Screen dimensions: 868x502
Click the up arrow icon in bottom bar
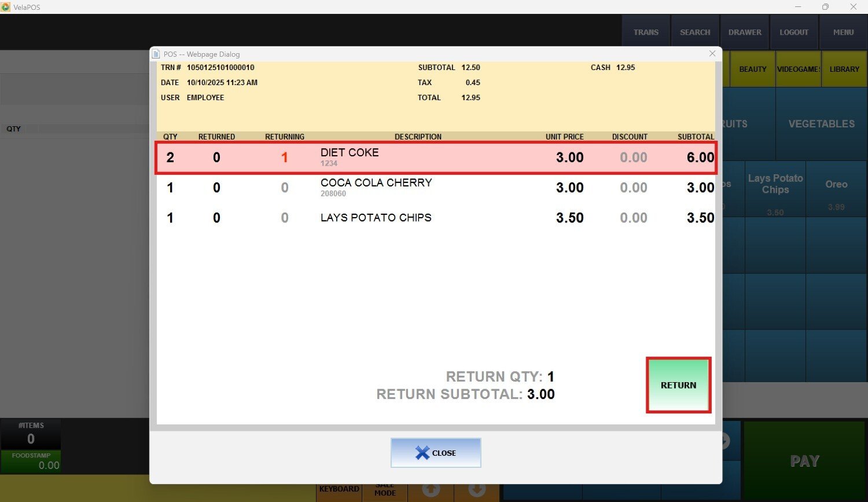click(x=431, y=490)
